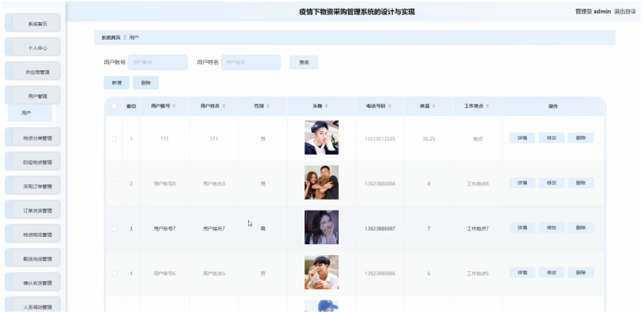
Task: Click the 用户姓名7 cell
Action: [x=214, y=229]
